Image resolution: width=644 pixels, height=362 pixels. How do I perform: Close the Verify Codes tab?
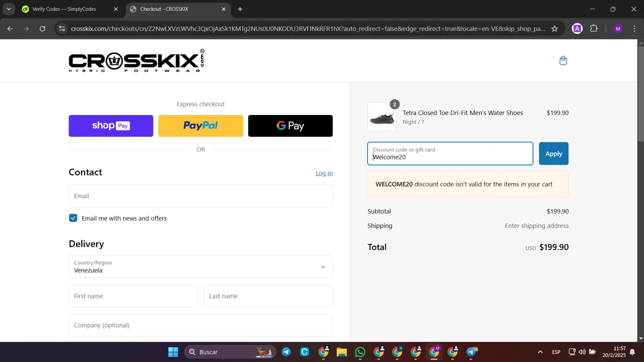click(x=116, y=9)
